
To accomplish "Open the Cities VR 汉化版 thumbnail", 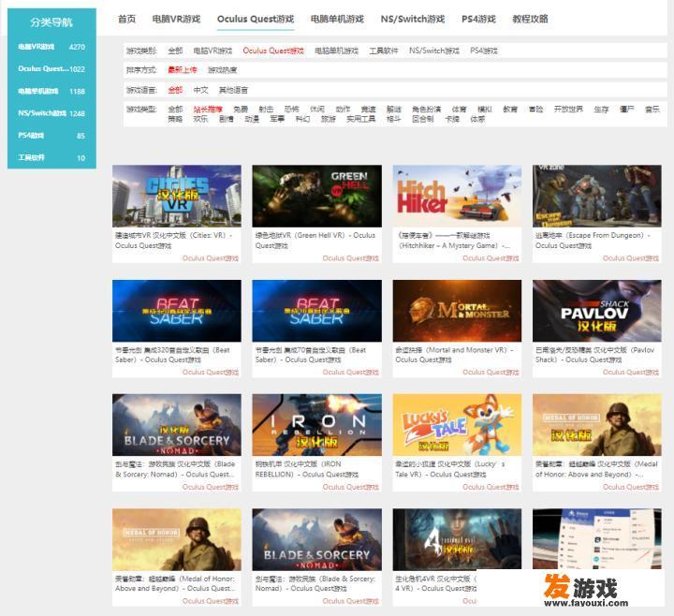I will tap(177, 196).
